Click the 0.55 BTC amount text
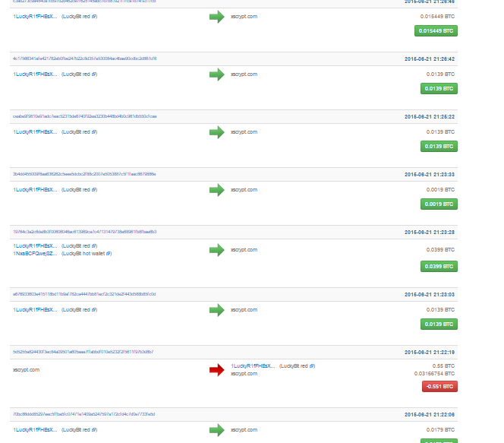The width and height of the screenshot is (504, 443). [443, 366]
